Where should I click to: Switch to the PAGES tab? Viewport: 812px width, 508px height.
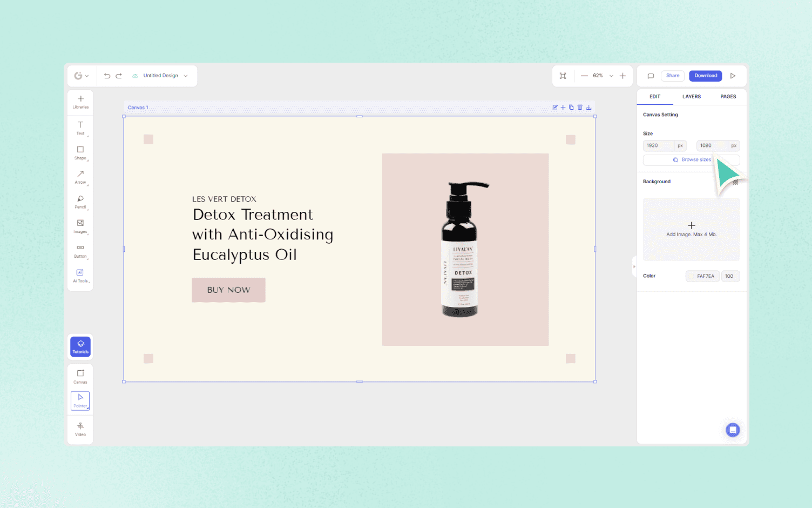point(728,97)
